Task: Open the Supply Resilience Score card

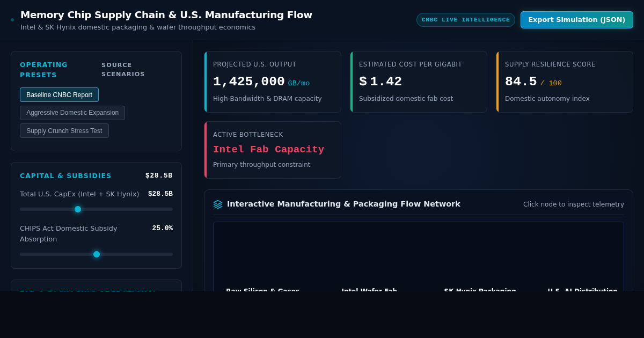Action: coord(565,82)
